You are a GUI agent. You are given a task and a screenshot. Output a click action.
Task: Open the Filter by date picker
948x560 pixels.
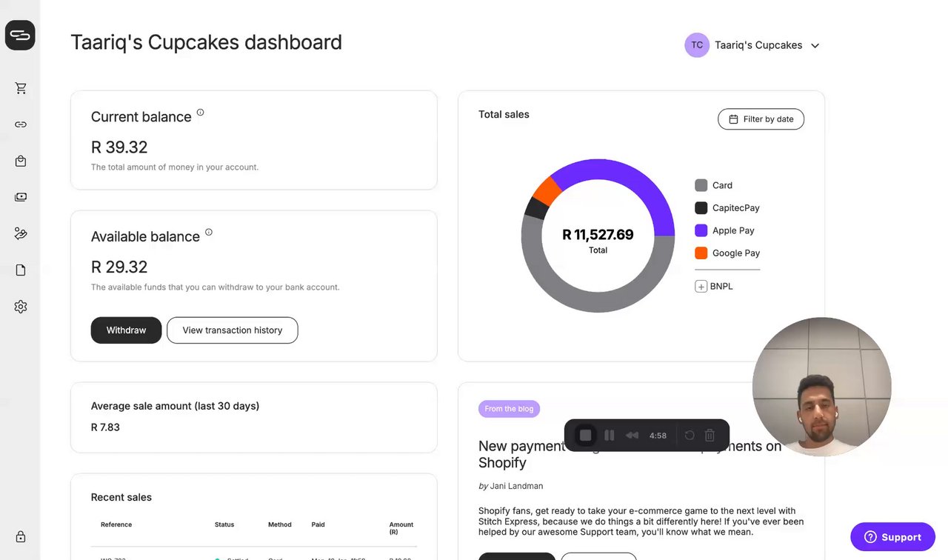click(x=761, y=119)
